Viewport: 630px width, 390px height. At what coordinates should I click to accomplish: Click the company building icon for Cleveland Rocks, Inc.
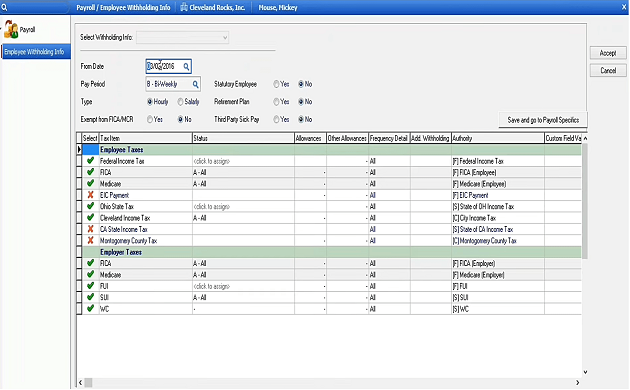coord(184,7)
